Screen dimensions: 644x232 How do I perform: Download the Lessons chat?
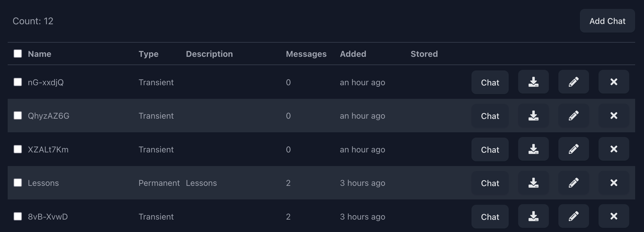click(533, 183)
